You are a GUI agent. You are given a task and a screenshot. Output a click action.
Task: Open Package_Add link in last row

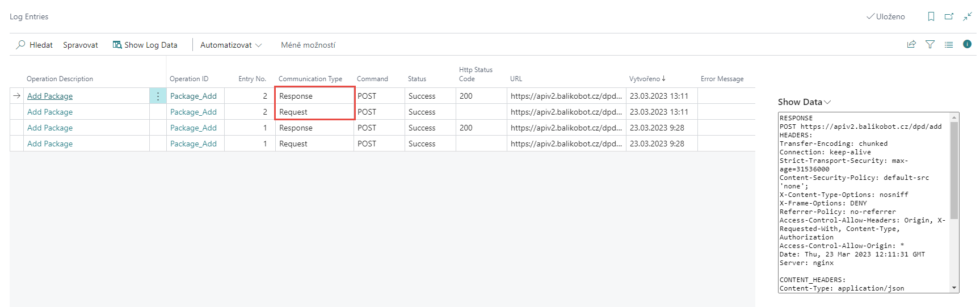[193, 144]
